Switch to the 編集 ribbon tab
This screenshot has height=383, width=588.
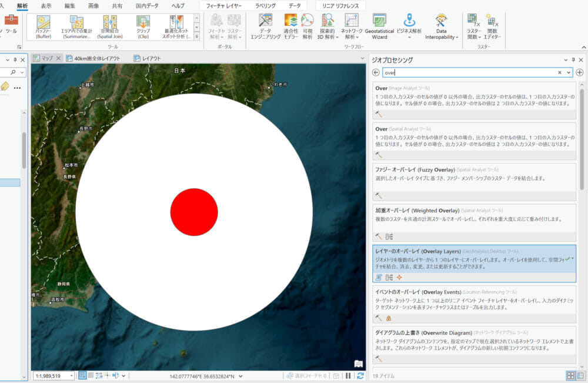70,6
